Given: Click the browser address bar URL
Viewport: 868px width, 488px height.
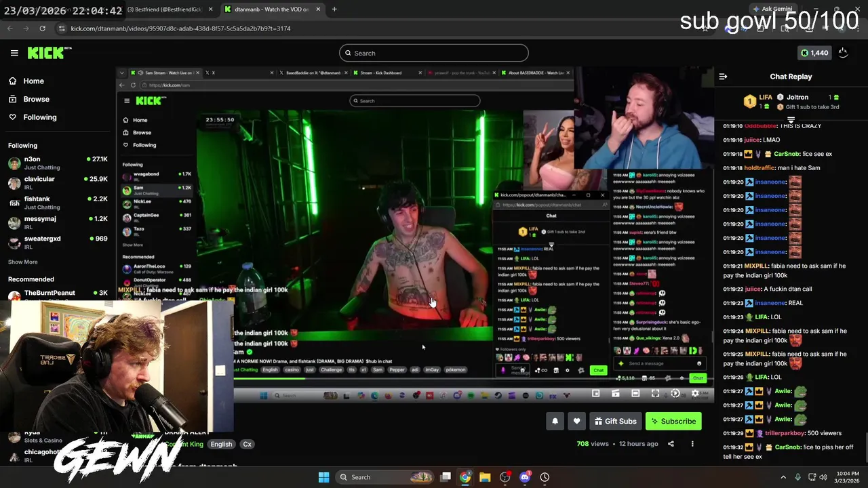Looking at the screenshot, I should click(180, 28).
